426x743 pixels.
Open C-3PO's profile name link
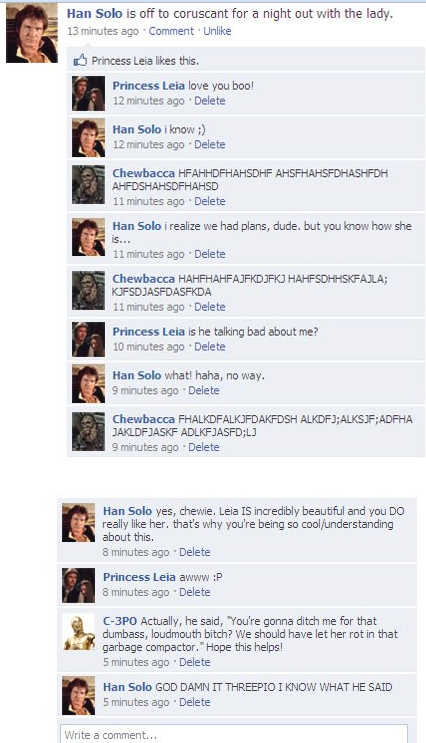pos(120,621)
